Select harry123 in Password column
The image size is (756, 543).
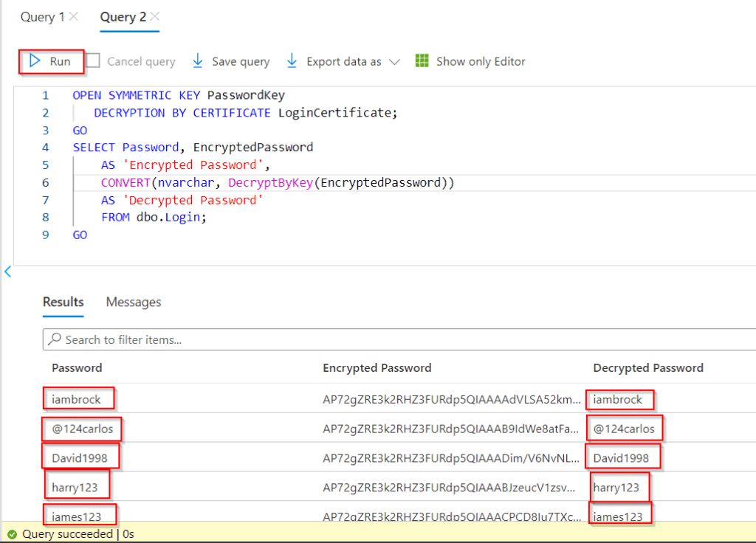tap(75, 488)
